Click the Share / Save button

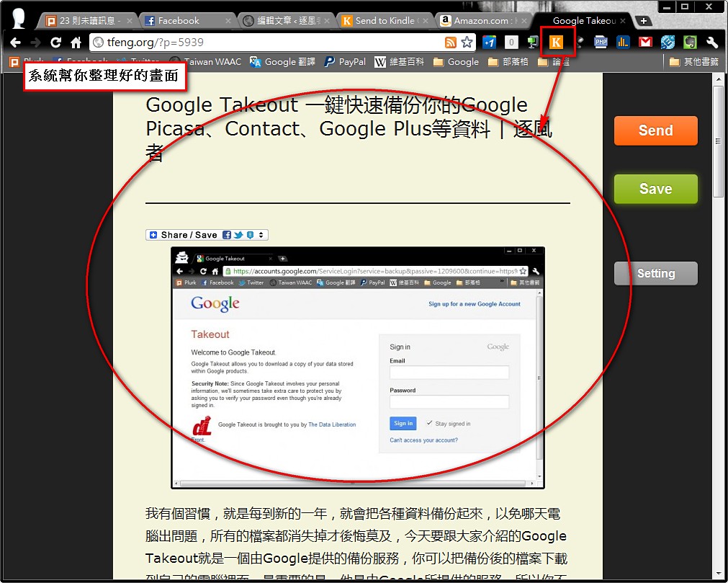(x=207, y=235)
